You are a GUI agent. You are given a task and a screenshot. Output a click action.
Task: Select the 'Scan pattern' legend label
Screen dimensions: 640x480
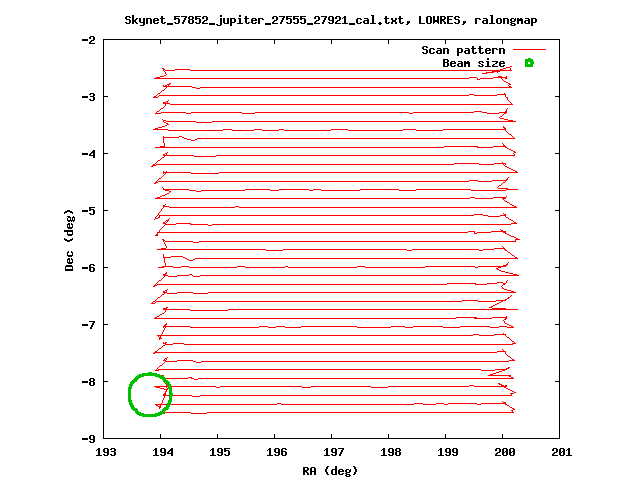tap(463, 50)
